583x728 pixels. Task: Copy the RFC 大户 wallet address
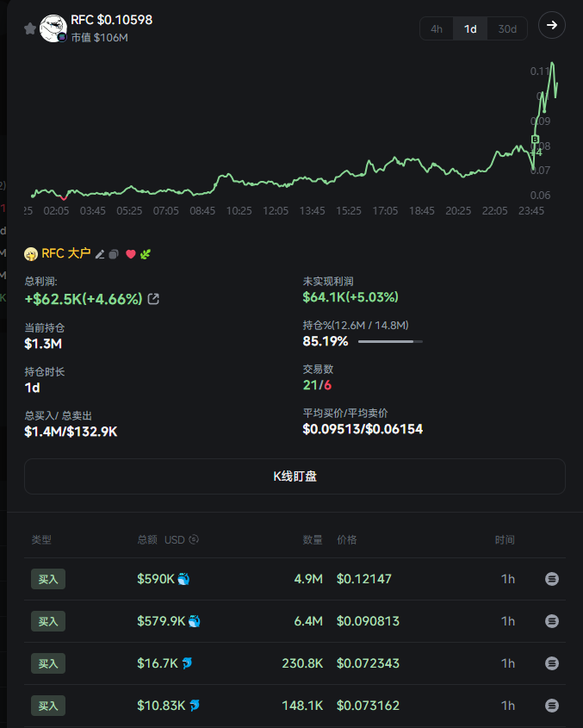coord(114,254)
